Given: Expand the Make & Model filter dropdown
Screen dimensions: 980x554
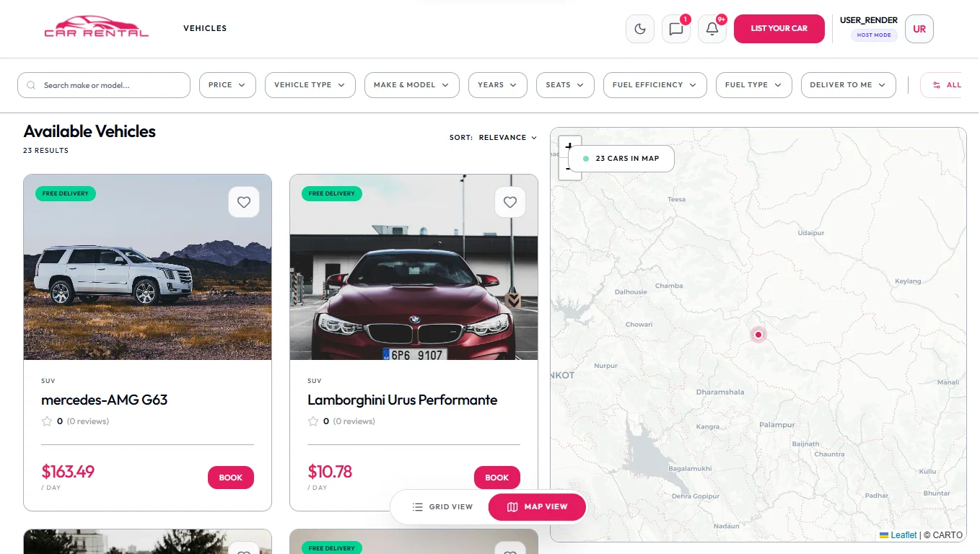Looking at the screenshot, I should (x=412, y=85).
